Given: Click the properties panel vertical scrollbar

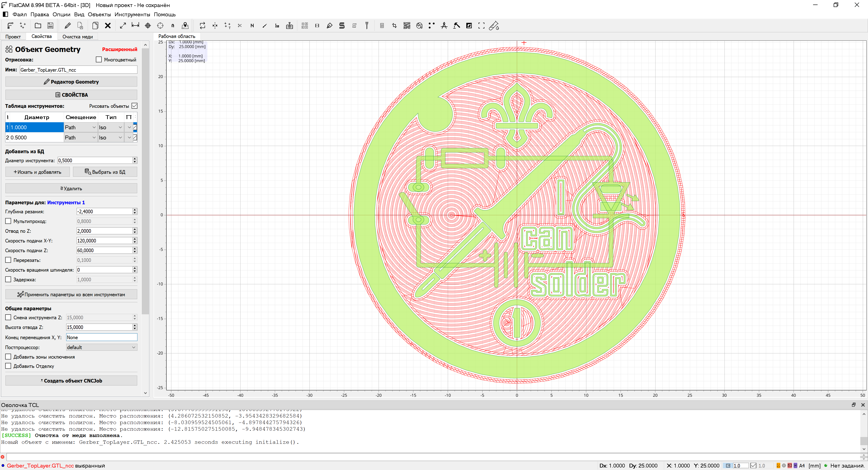Looking at the screenshot, I should [x=145, y=182].
